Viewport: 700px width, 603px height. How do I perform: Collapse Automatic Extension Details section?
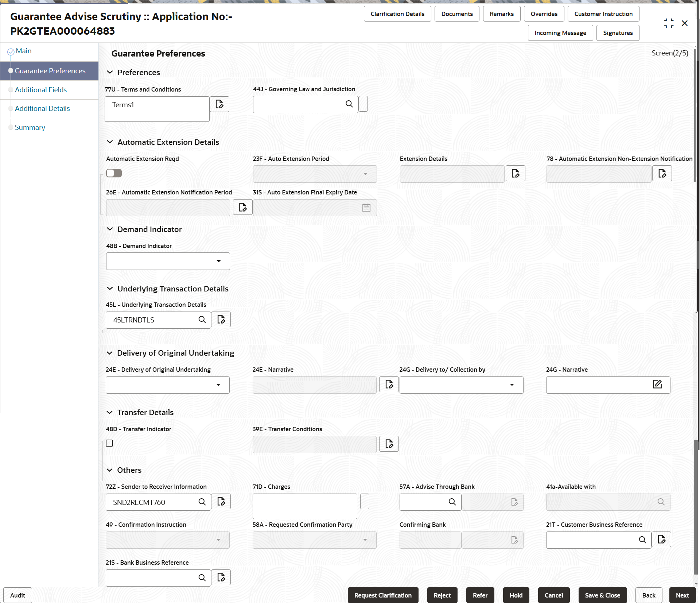tap(110, 142)
